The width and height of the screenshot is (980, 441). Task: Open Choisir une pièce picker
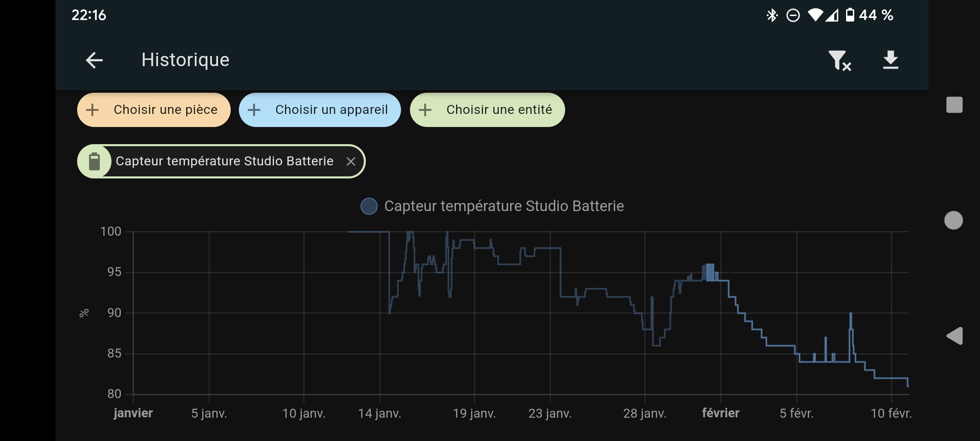[x=165, y=110]
